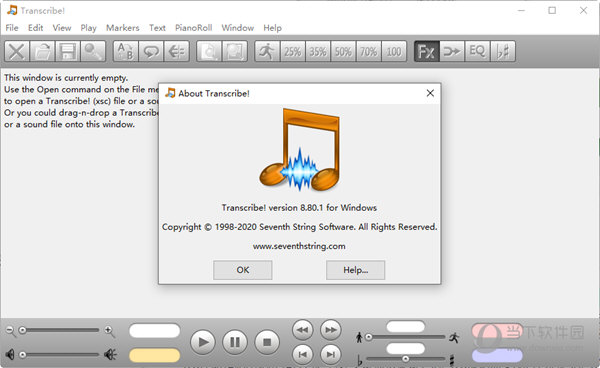The image size is (600, 368).
Task: Click the skip-to-end button
Action: coord(331,355)
